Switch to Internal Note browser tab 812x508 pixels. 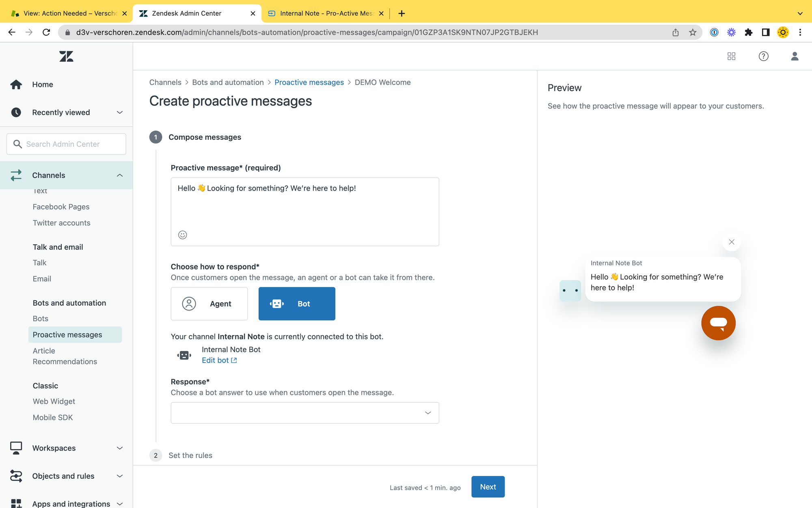pyautogui.click(x=326, y=13)
